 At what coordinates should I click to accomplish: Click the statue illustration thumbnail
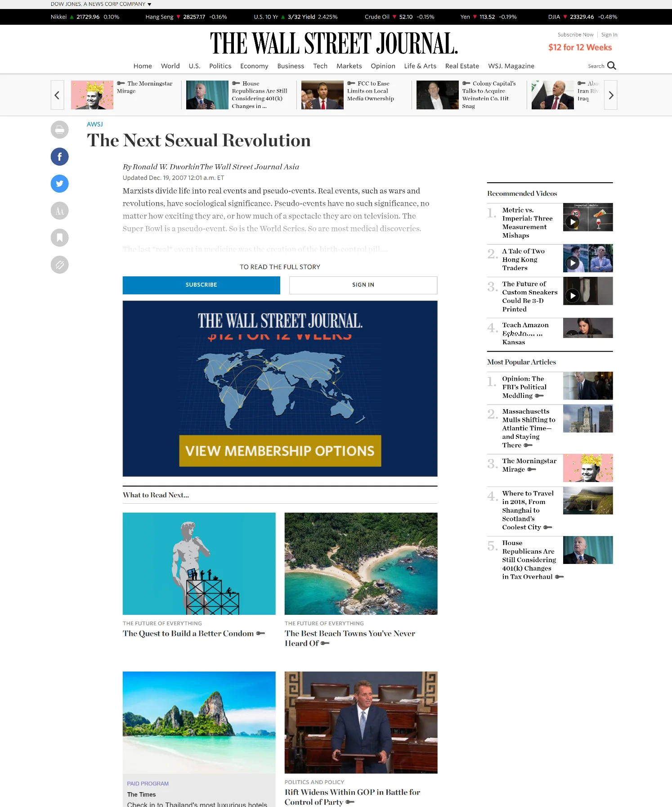point(199,564)
